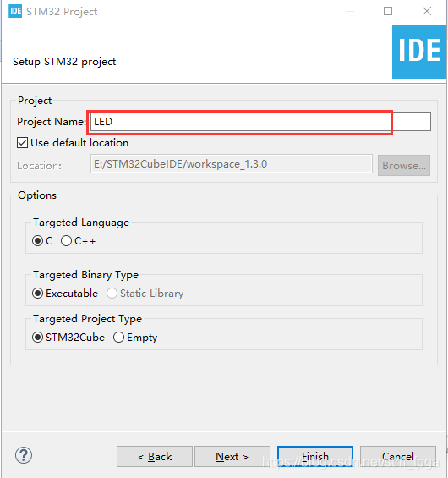Click the Browse... button
The image size is (448, 478).
[404, 165]
